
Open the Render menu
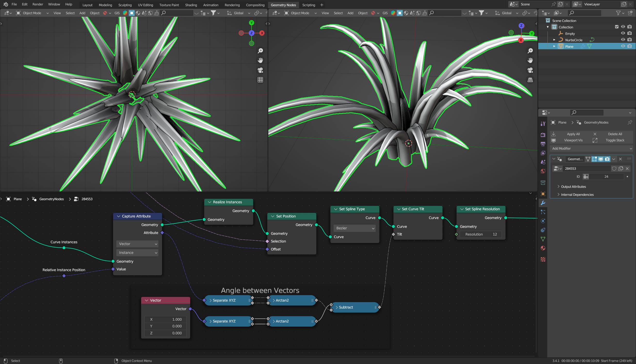tap(38, 4)
